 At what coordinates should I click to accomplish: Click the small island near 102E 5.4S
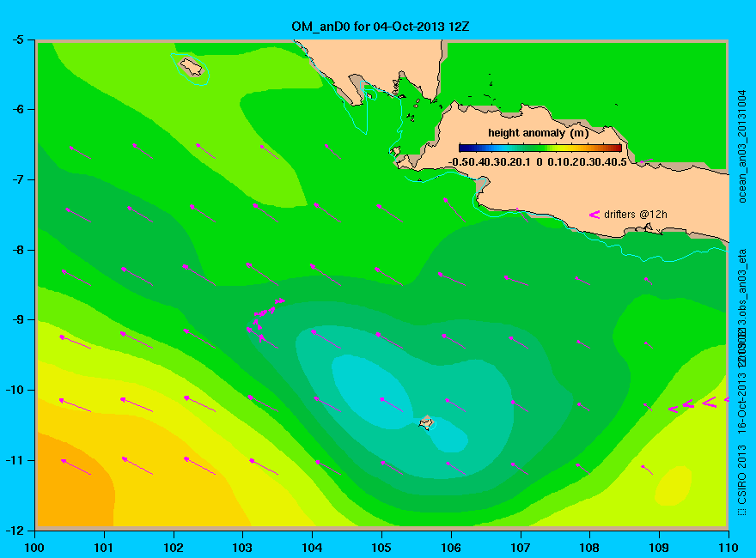pos(192,66)
